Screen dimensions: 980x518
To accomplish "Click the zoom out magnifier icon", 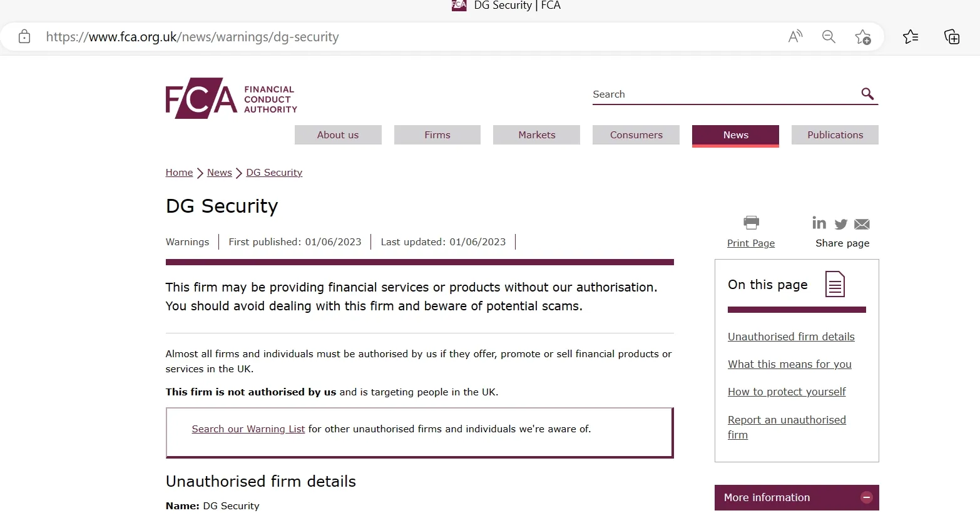I will click(829, 36).
